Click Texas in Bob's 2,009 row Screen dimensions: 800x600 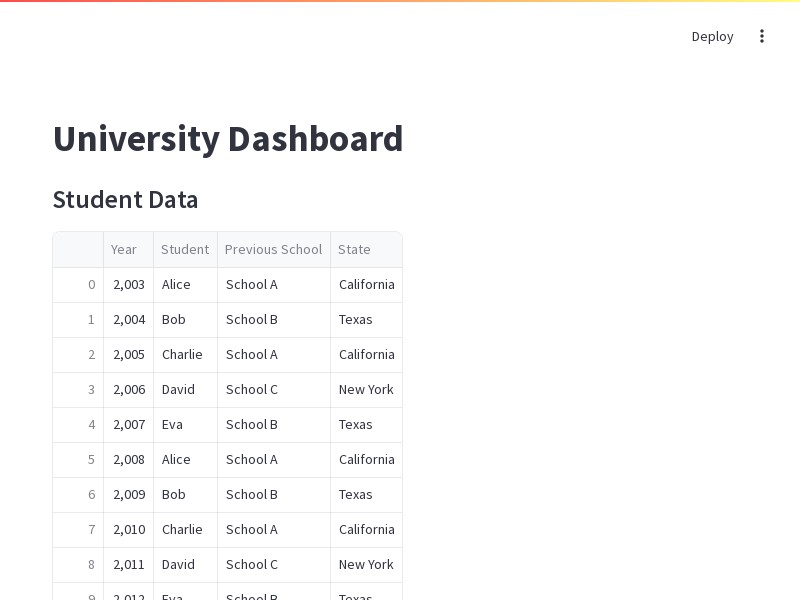(x=366, y=495)
